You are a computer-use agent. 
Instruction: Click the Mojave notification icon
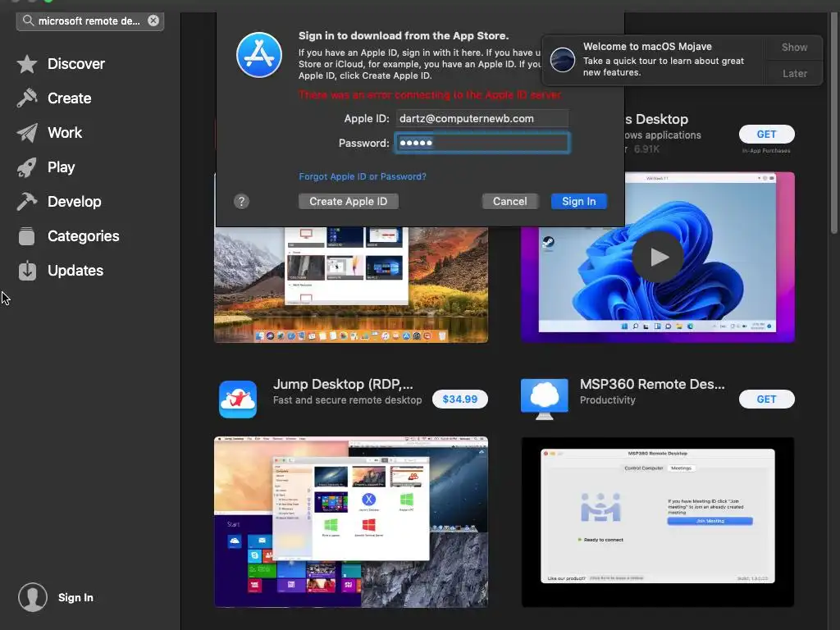pos(563,59)
